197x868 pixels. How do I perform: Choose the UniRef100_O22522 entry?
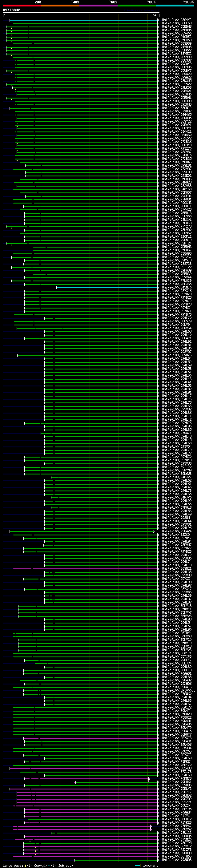click(177, 84)
